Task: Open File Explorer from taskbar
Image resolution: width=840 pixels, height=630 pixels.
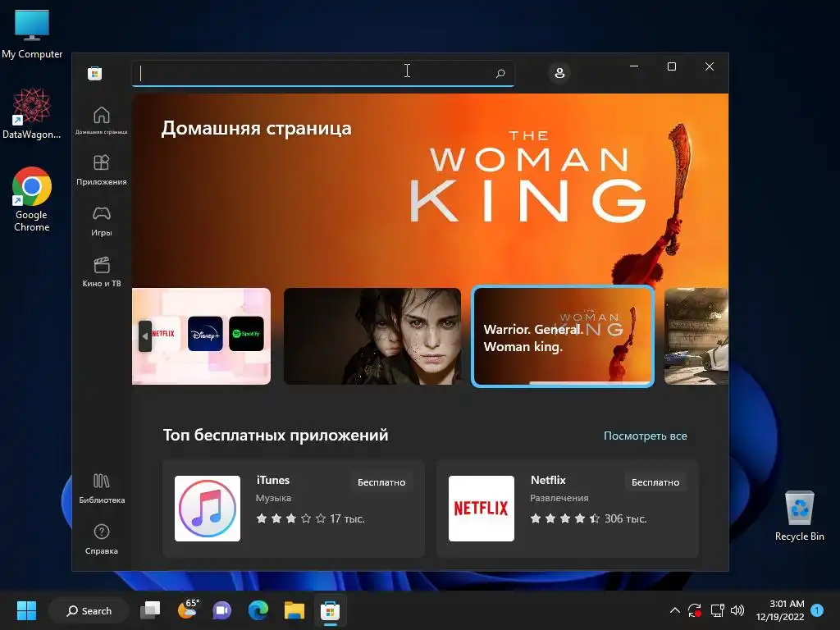Action: click(x=294, y=610)
